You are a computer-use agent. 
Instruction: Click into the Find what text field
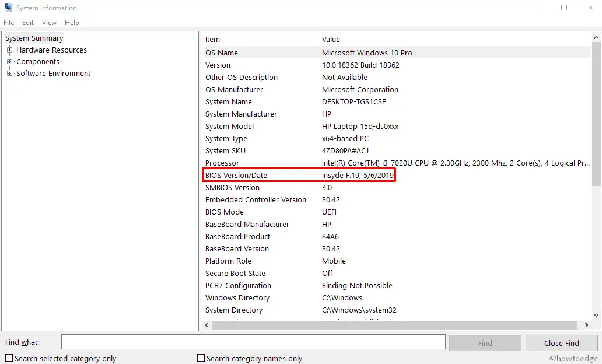[253, 342]
